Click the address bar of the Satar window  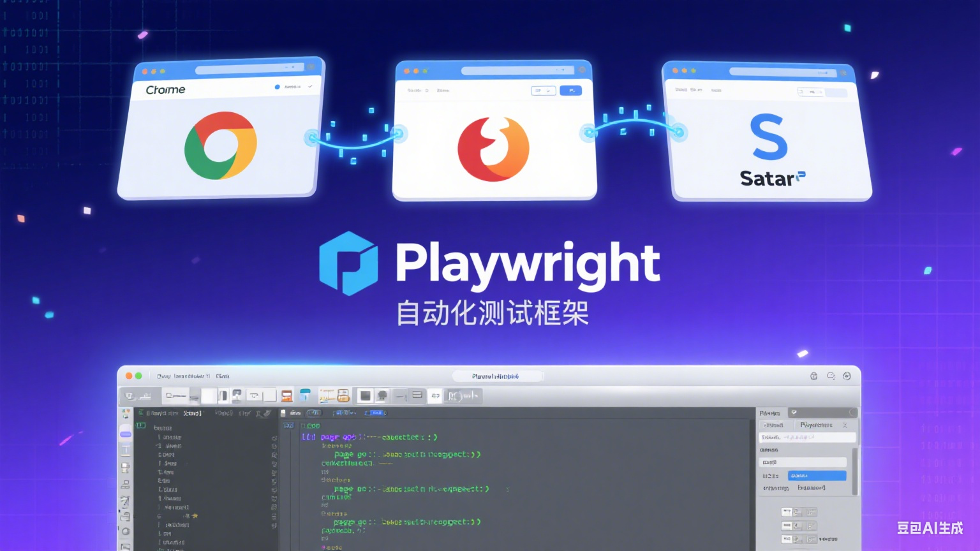[783, 72]
